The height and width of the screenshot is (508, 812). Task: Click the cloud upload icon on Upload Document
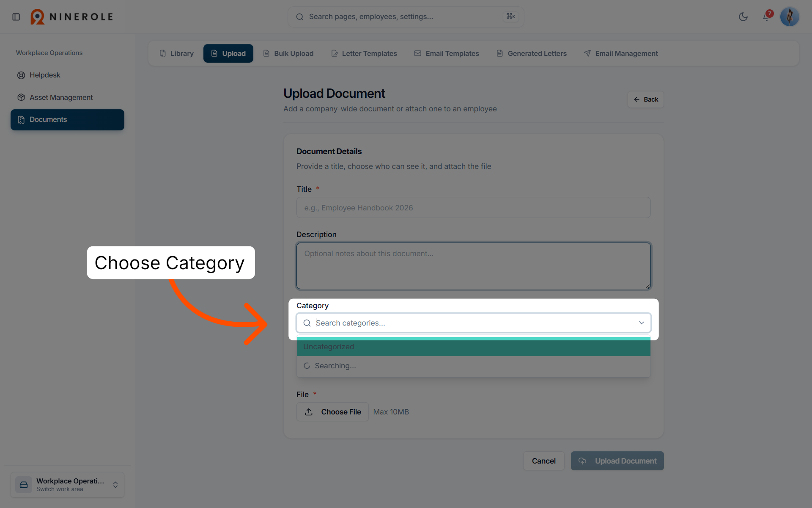(582, 461)
